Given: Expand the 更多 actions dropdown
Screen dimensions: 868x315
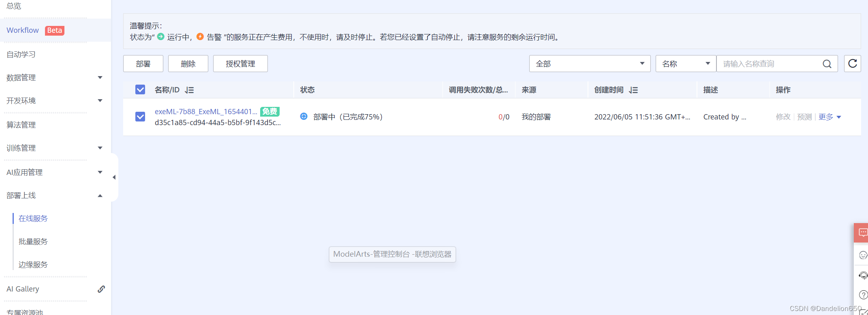Looking at the screenshot, I should [830, 117].
